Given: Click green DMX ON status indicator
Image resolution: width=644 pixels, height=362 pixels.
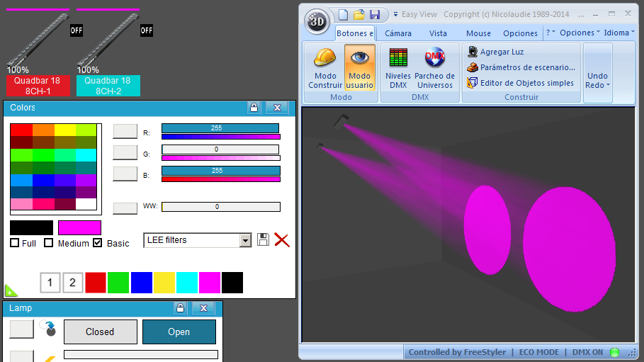Looking at the screenshot, I should [614, 352].
